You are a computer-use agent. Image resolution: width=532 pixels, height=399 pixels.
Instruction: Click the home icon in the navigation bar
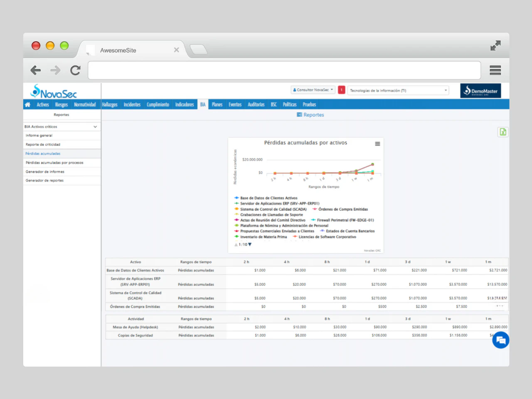[27, 104]
